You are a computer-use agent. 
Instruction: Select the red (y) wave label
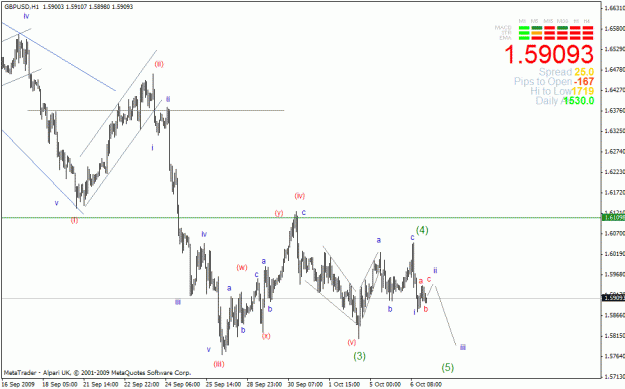(x=279, y=213)
